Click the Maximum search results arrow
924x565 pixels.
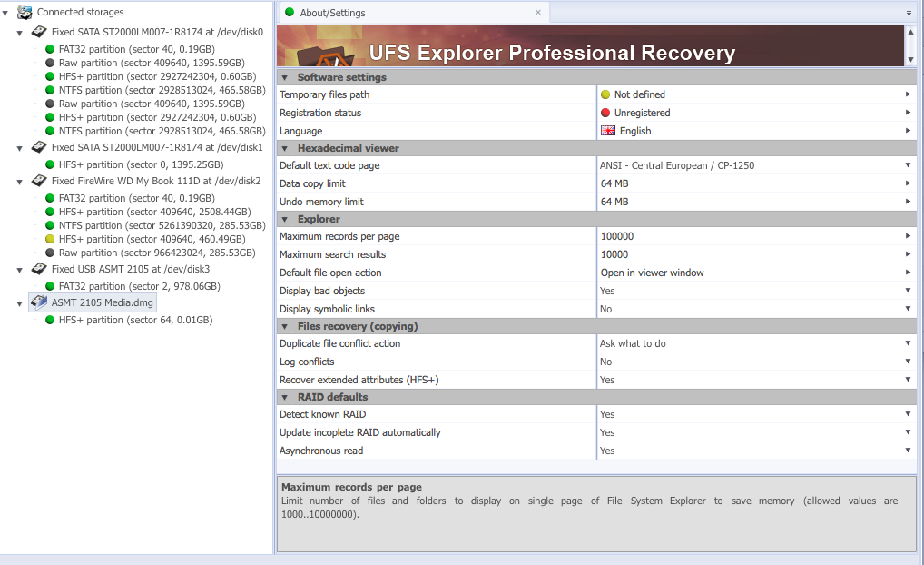908,254
